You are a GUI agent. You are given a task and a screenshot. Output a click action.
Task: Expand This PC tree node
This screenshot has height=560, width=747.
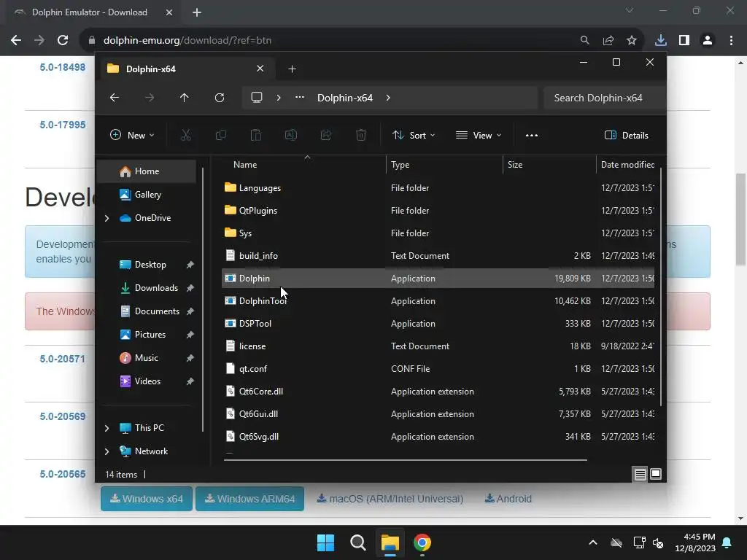point(107,428)
